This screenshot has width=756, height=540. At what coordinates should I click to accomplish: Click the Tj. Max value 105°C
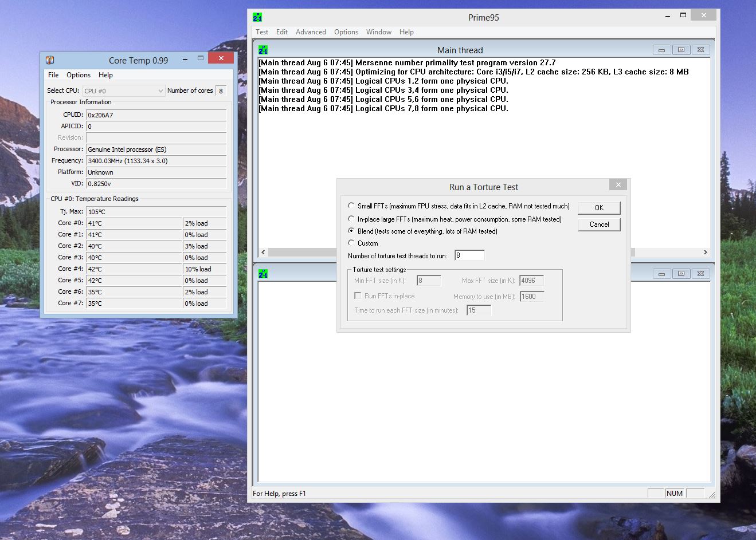point(156,212)
